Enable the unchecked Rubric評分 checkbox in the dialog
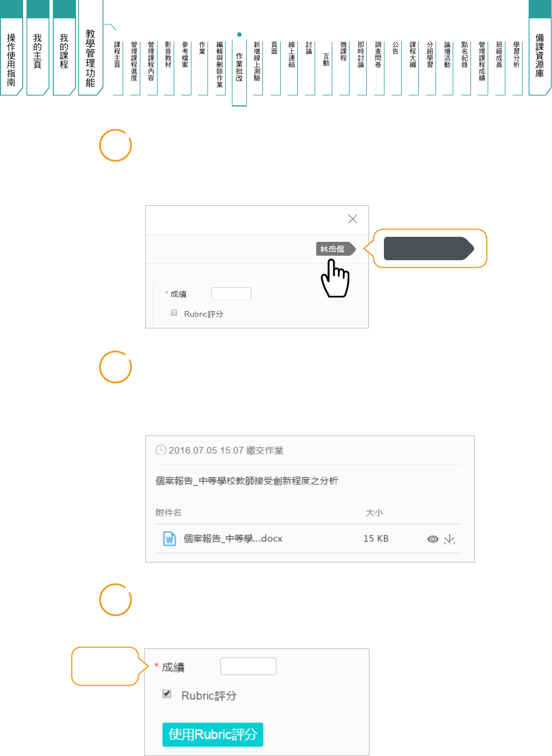This screenshot has height=756, width=552. pyautogui.click(x=174, y=313)
